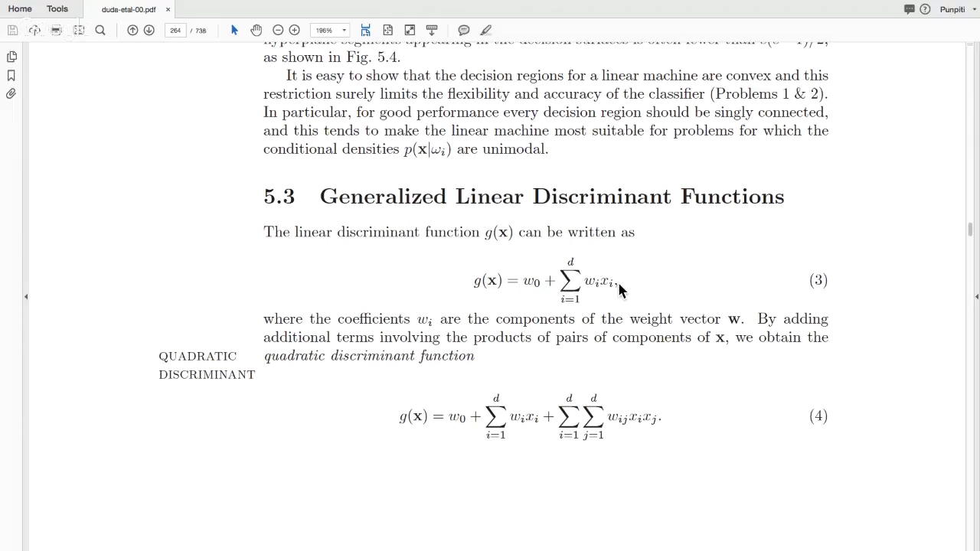
Task: Click the page number field showing 264
Action: coord(175,31)
